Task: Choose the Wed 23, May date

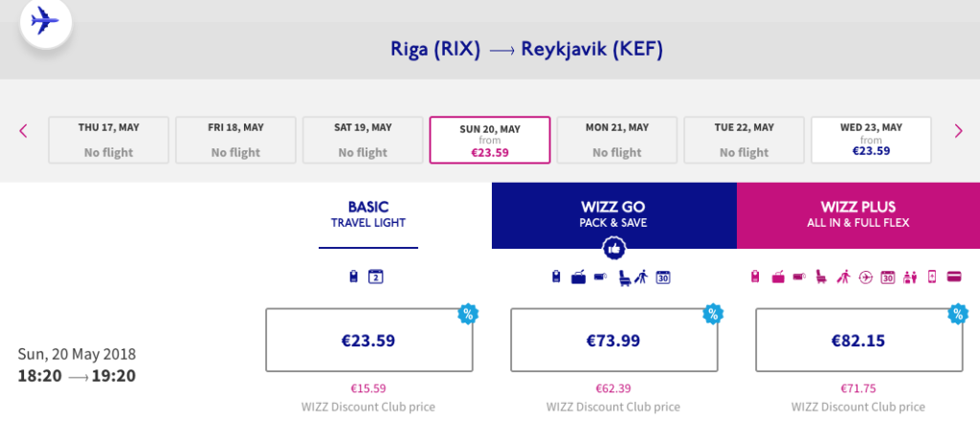Action: pos(871,141)
